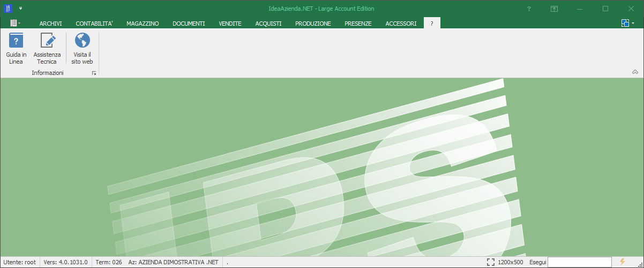Open the window layout dropdown in ribbon
The image size is (644, 268).
click(x=628, y=23)
